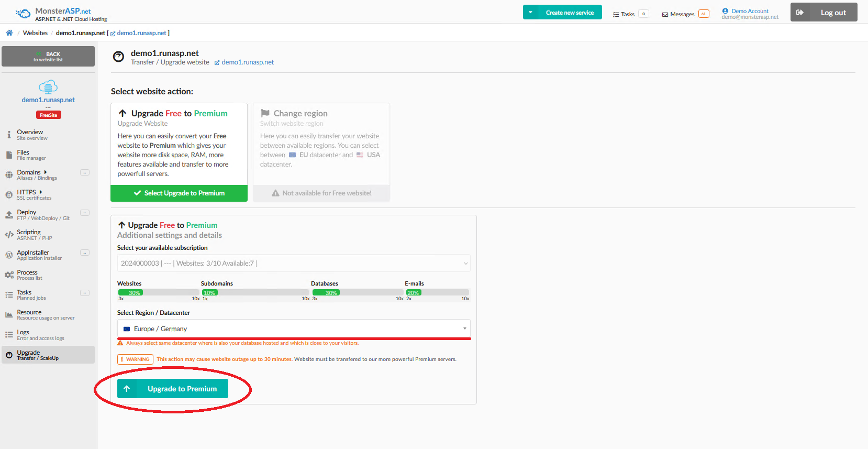This screenshot has height=449, width=868.
Task: Click the sidebar Tasks list icon
Action: coord(9,295)
